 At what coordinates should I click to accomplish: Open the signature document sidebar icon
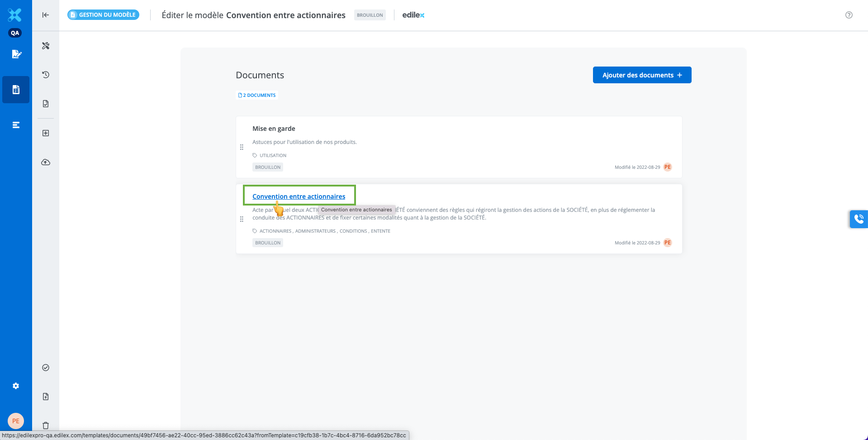tap(16, 54)
